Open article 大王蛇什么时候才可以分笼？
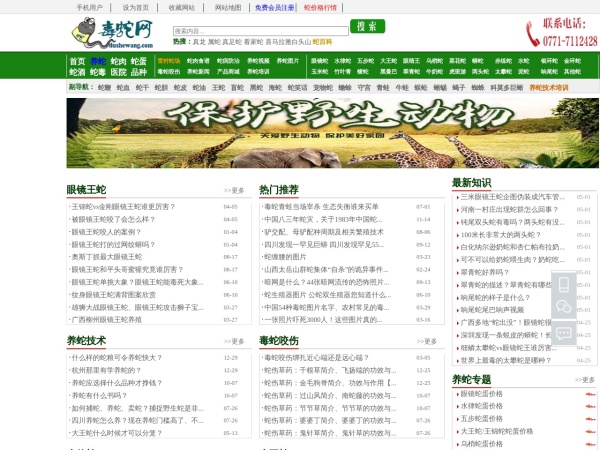This screenshot has height=450, width=600. [117, 433]
